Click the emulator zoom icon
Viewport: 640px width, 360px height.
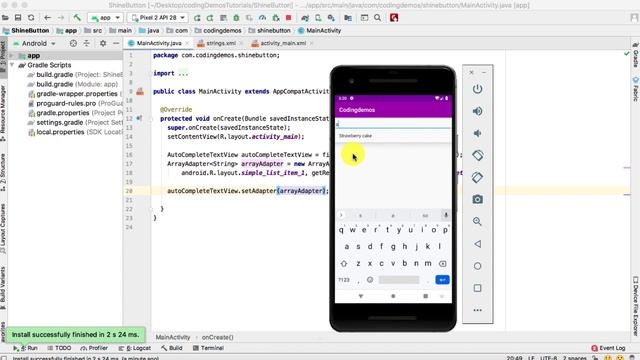coord(477,221)
